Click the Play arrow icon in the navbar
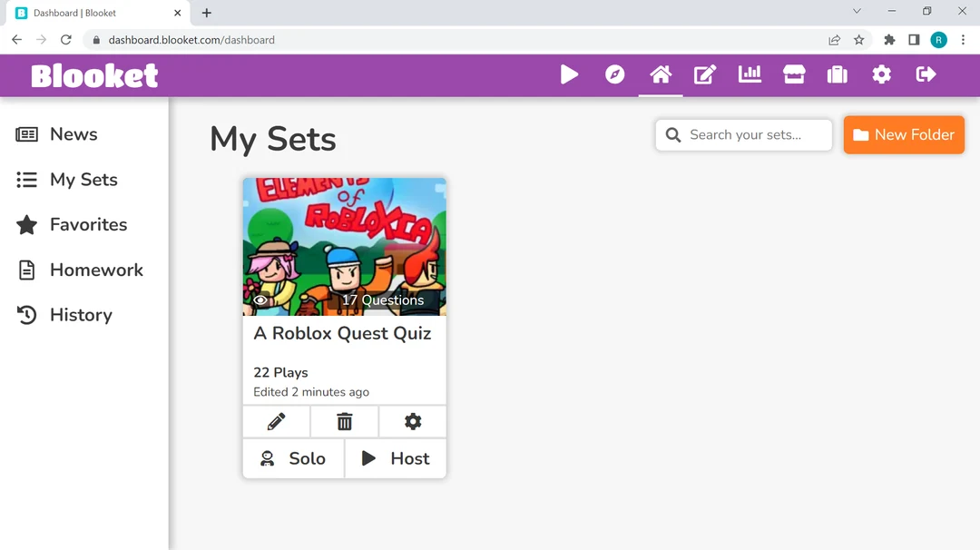The width and height of the screenshot is (980, 550). click(x=570, y=75)
